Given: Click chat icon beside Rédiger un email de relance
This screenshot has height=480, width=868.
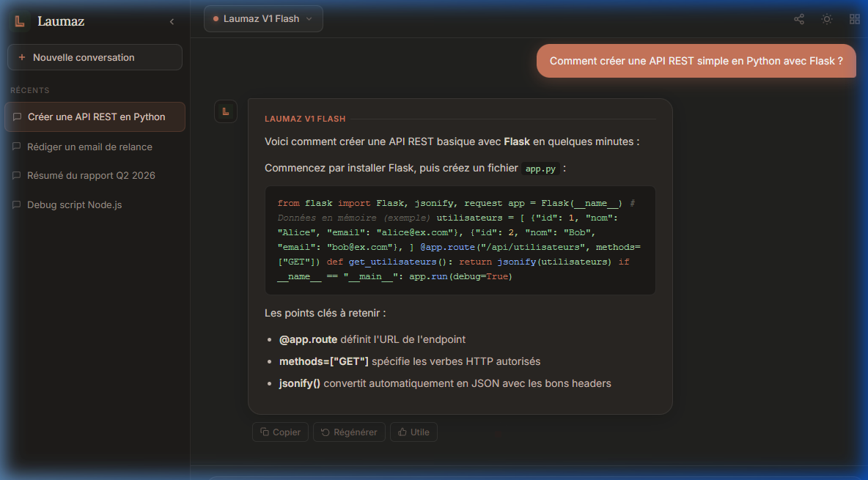Looking at the screenshot, I should tap(17, 147).
